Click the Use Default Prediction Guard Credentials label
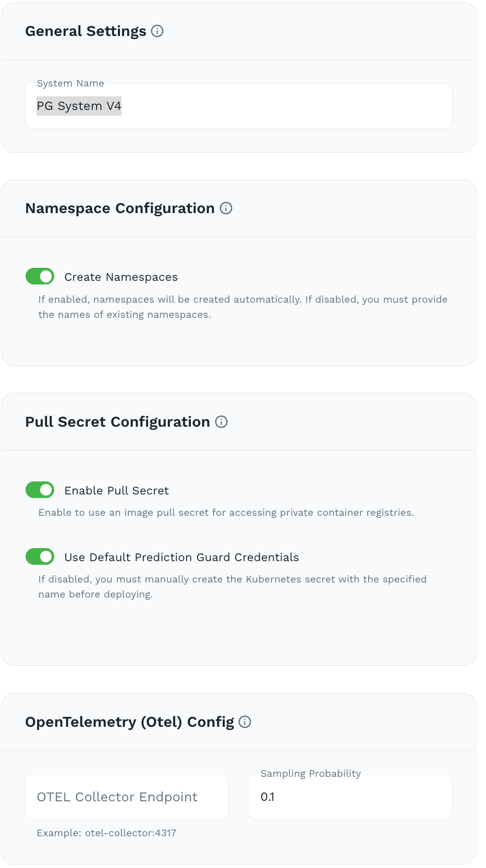486x868 pixels. (181, 557)
